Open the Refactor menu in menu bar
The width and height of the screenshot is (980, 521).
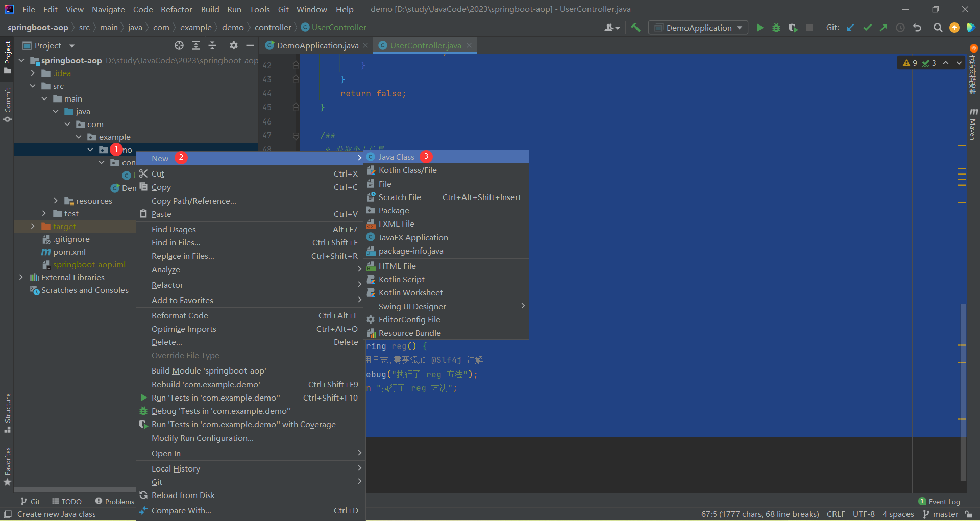(176, 9)
